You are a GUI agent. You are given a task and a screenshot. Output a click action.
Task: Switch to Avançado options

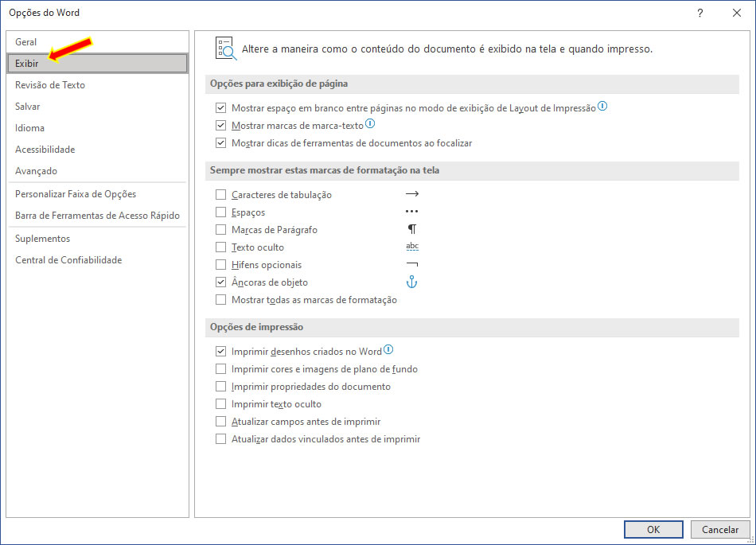[x=97, y=170]
